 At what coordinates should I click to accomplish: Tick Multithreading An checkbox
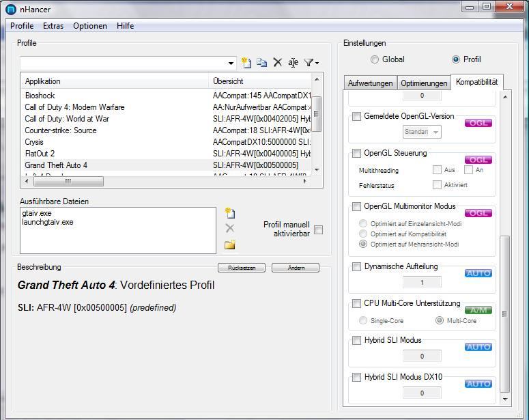pyautogui.click(x=468, y=169)
